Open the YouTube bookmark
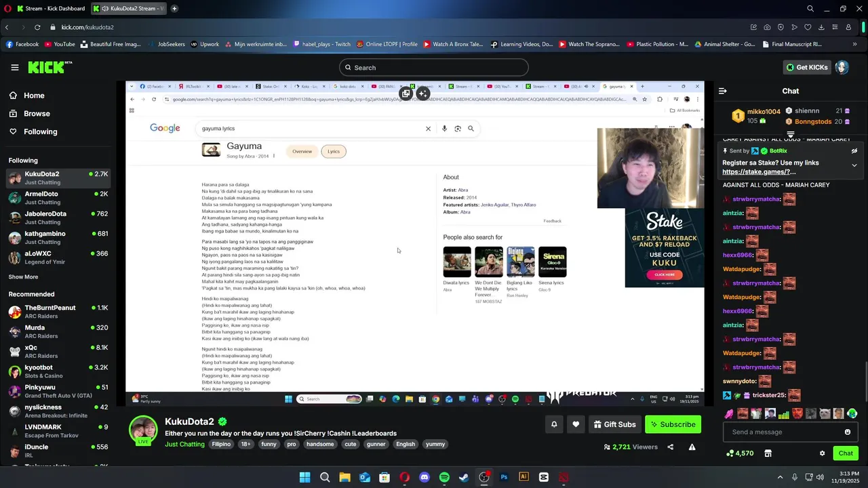Screen dimensions: 868x488 pyautogui.click(x=60, y=44)
